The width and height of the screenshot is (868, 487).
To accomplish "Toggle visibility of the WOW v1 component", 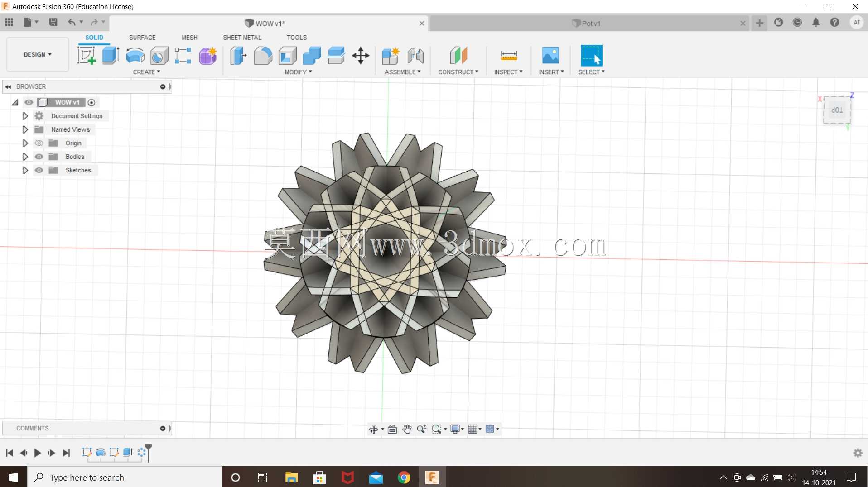I will pos(29,102).
